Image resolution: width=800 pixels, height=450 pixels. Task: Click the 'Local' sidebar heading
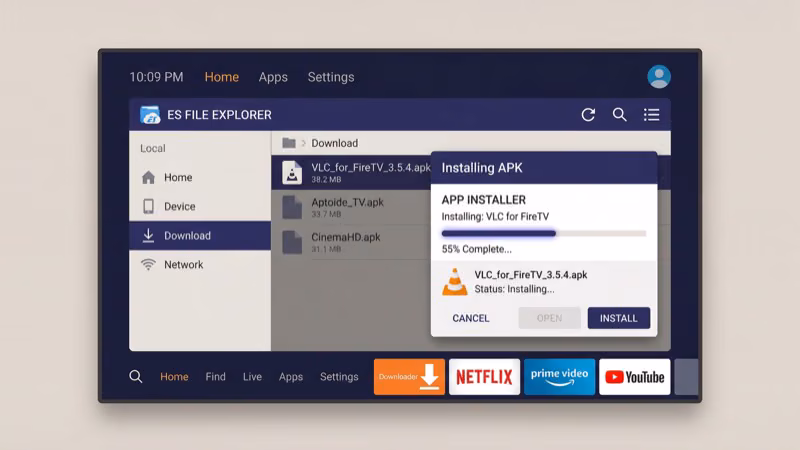pos(153,148)
